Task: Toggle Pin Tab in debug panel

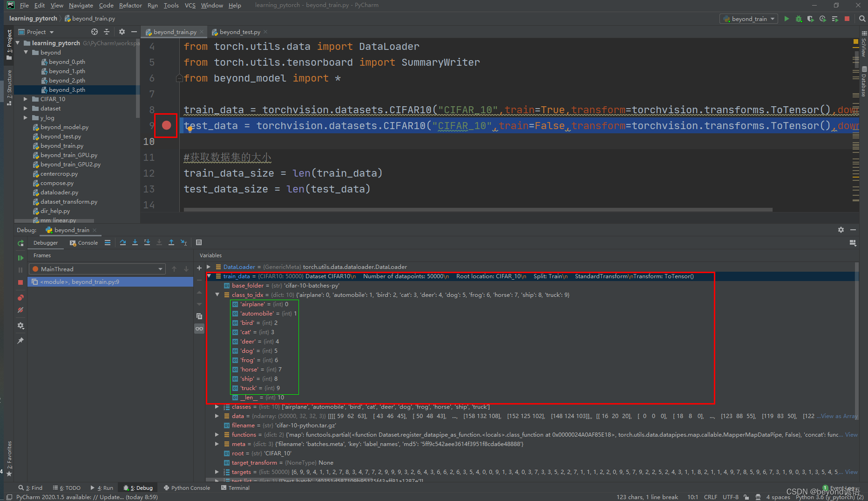Action: point(20,341)
